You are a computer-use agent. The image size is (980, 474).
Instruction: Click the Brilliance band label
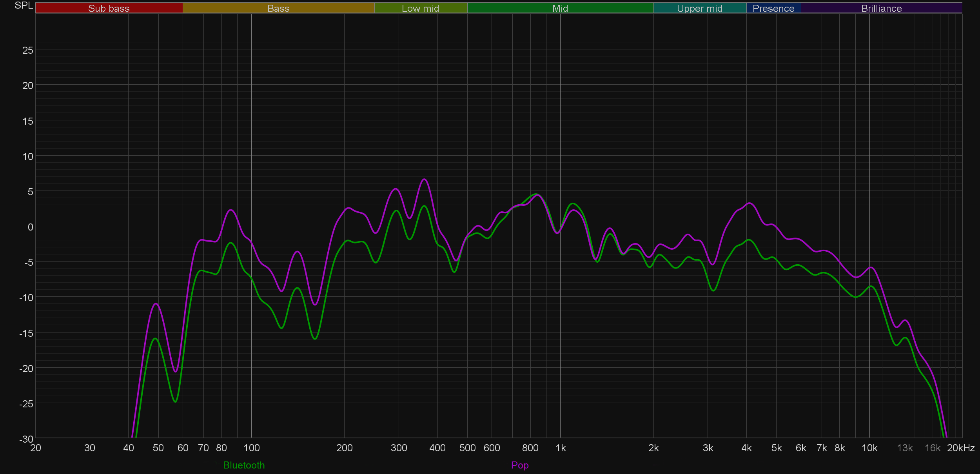[x=881, y=8]
